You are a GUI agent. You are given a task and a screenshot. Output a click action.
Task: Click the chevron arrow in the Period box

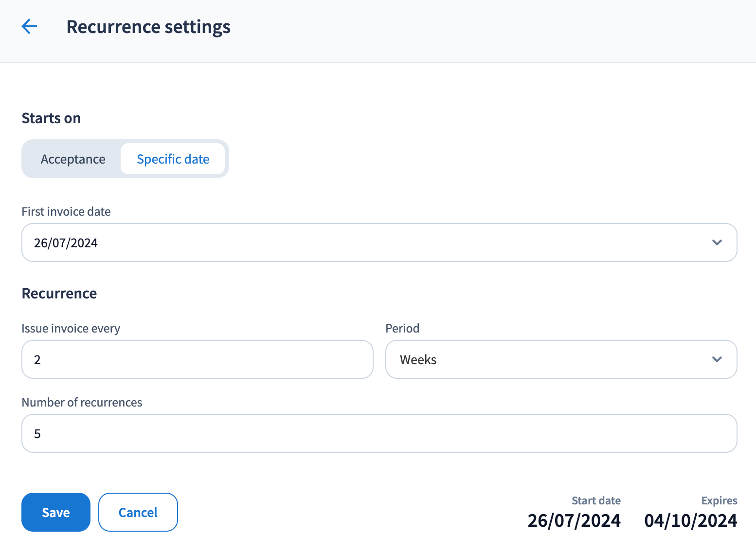pyautogui.click(x=717, y=359)
